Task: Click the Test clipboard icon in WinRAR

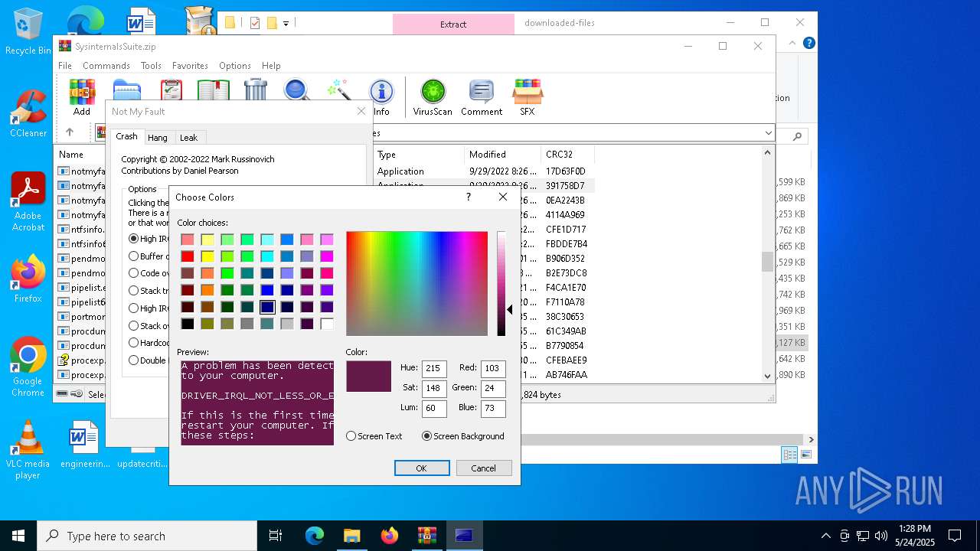Action: pos(171,90)
